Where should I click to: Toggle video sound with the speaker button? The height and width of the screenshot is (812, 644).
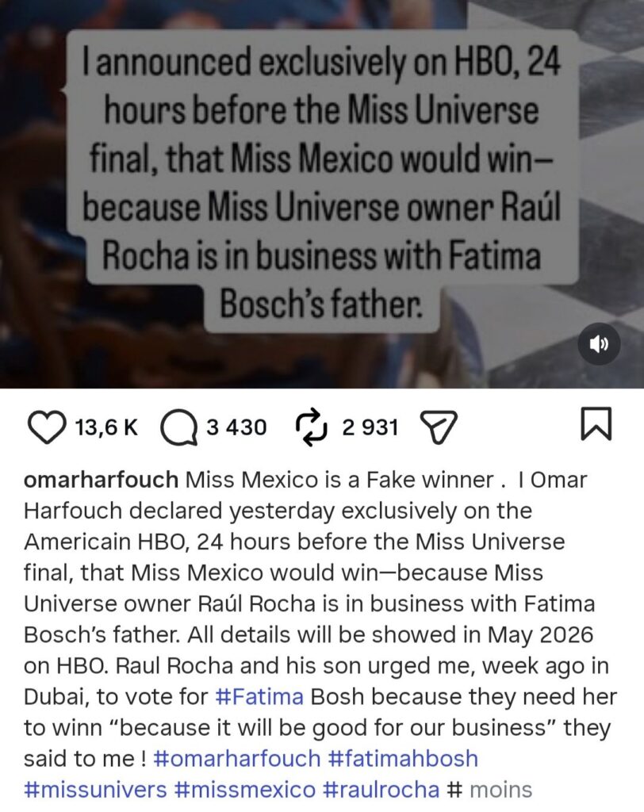click(x=599, y=343)
